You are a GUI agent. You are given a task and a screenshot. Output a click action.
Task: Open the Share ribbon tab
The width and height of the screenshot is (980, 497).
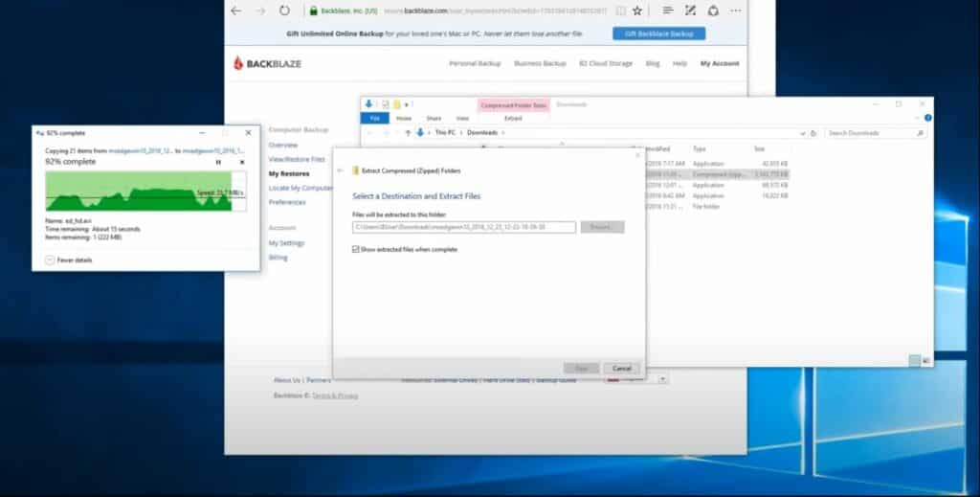pyautogui.click(x=434, y=118)
